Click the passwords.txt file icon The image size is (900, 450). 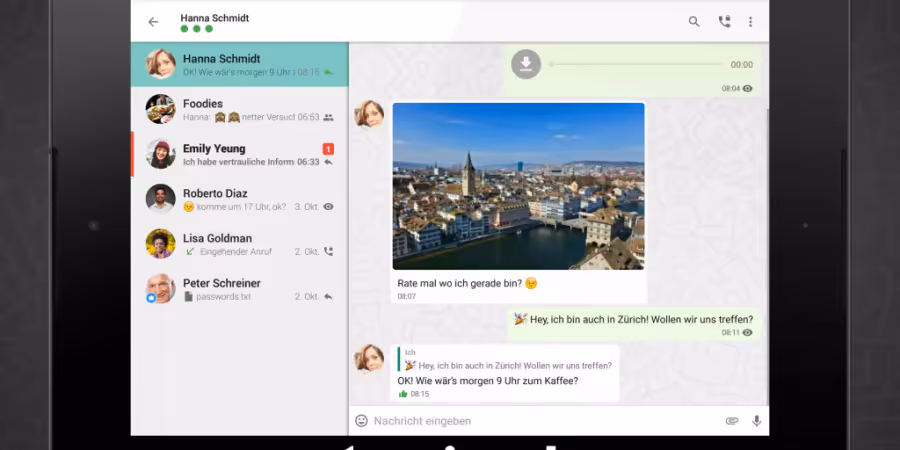pyautogui.click(x=188, y=297)
